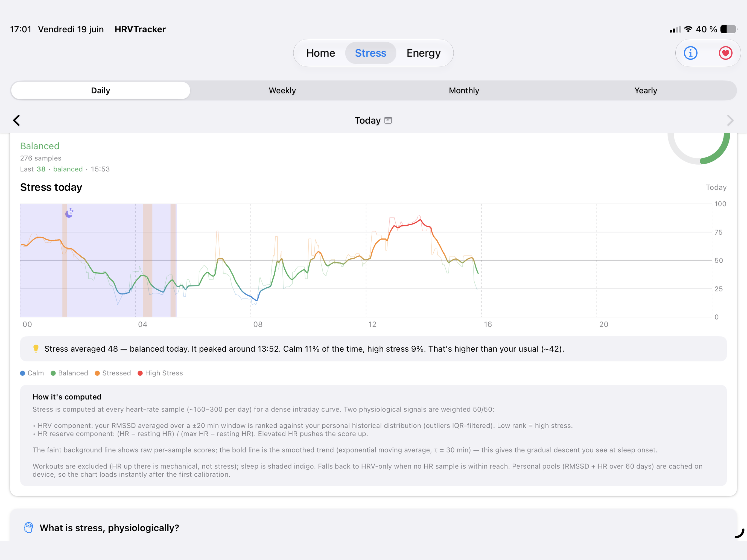The image size is (747, 560).
Task: Switch to Monthly view
Action: coord(464,91)
